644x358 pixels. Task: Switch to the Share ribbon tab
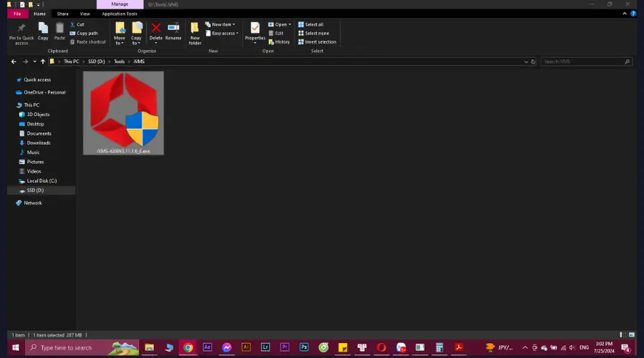point(63,14)
